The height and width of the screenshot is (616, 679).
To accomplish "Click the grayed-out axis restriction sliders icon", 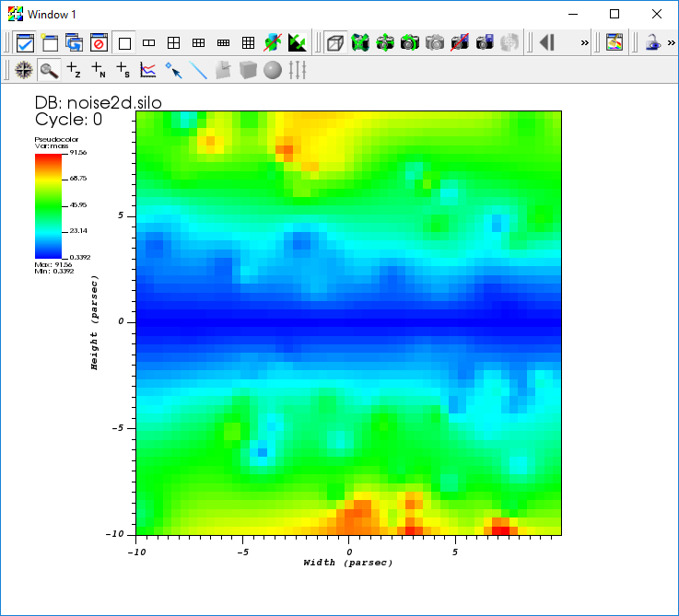I will (x=298, y=70).
